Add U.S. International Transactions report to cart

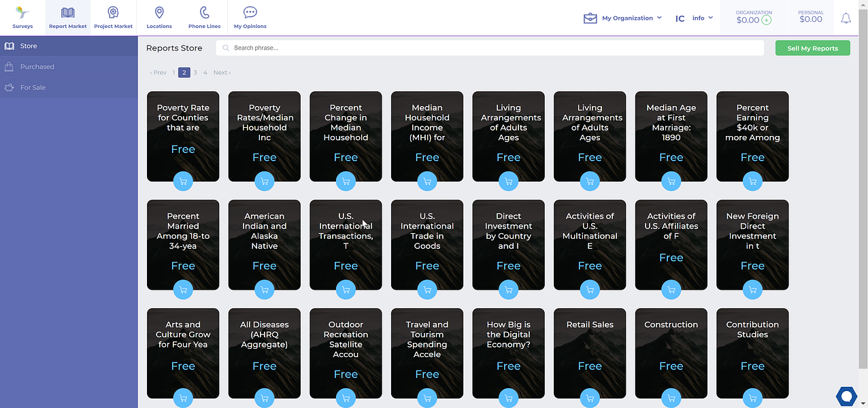click(346, 290)
